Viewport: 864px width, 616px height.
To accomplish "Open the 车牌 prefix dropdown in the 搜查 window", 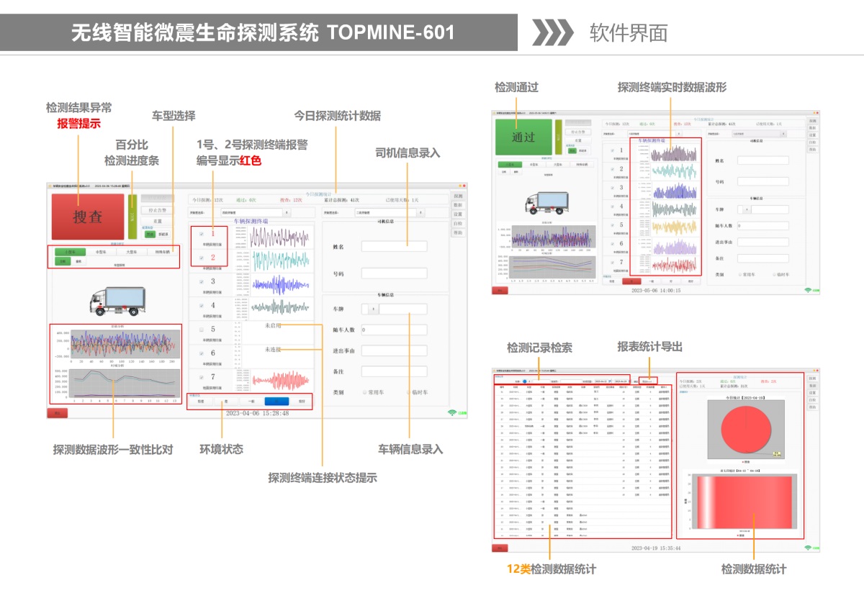I will tap(370, 309).
